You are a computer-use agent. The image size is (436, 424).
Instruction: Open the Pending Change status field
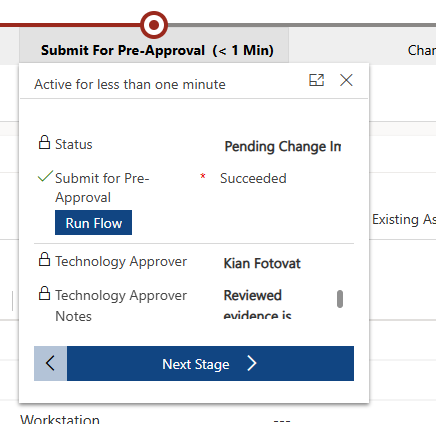[283, 146]
